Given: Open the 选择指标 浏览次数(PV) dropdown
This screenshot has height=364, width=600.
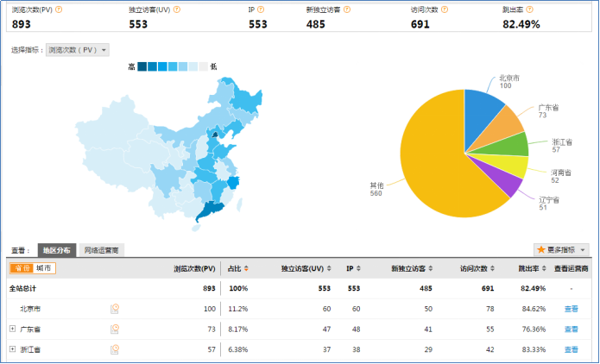Looking at the screenshot, I should [x=78, y=50].
